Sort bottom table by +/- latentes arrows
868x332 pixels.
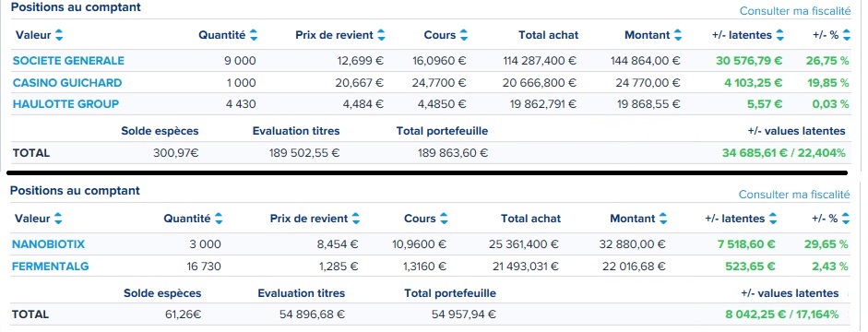pos(773,219)
